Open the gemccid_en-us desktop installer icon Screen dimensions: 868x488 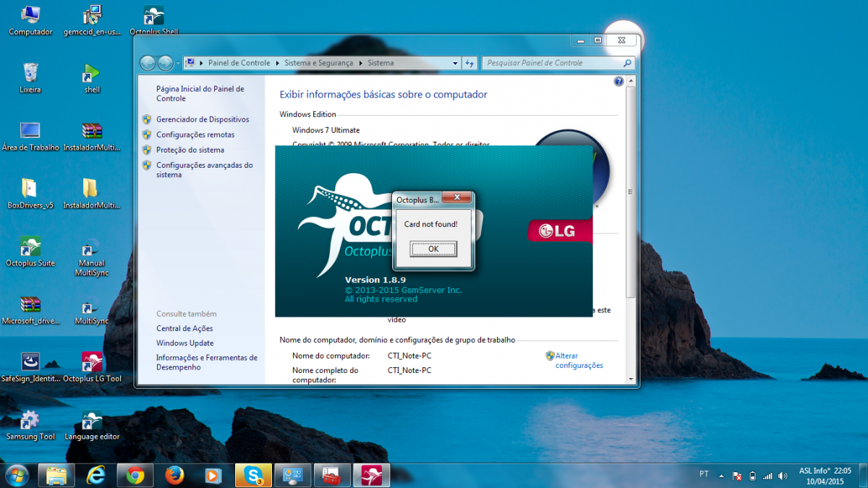(x=92, y=20)
